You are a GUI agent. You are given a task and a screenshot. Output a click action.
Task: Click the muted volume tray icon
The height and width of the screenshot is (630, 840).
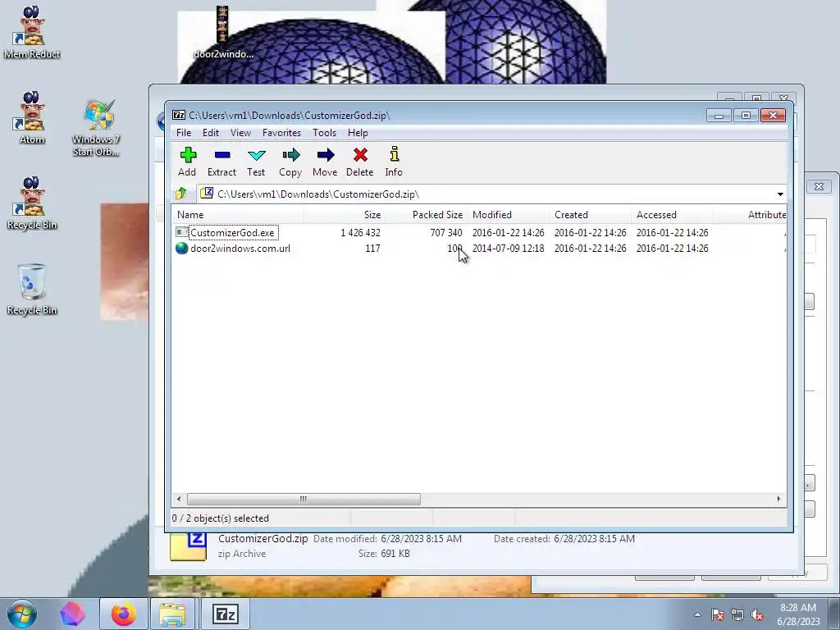757,615
